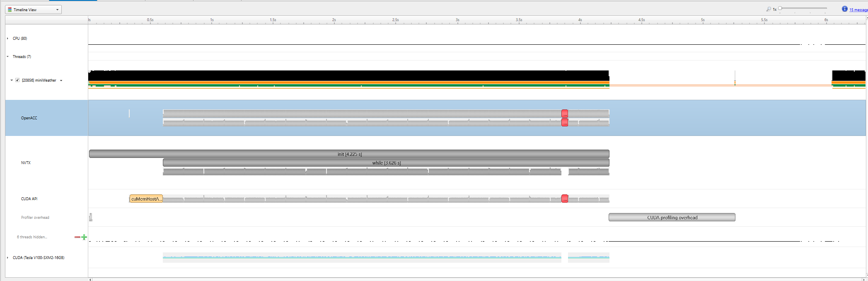
Task: Click the magnifier zoom icon
Action: 769,9
